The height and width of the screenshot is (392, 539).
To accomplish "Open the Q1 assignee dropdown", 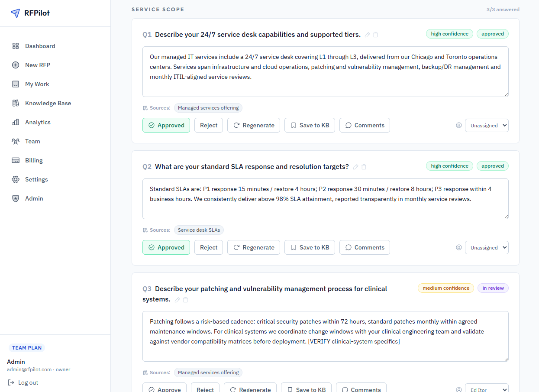I will coord(487,125).
